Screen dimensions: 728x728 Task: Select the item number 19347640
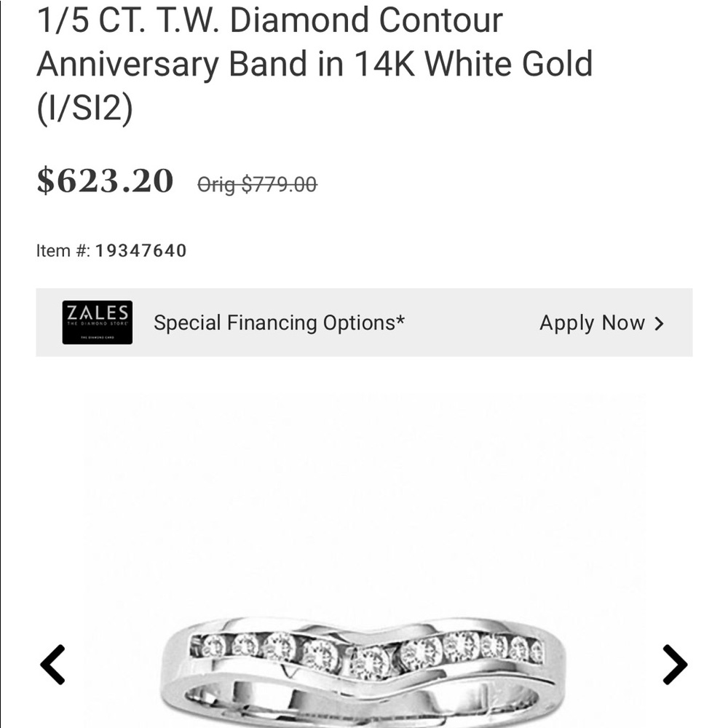click(141, 250)
